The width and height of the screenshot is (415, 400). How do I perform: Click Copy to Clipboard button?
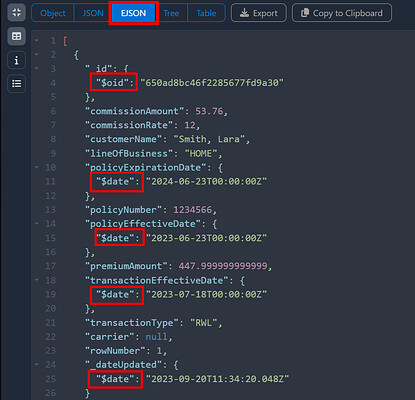coord(342,13)
